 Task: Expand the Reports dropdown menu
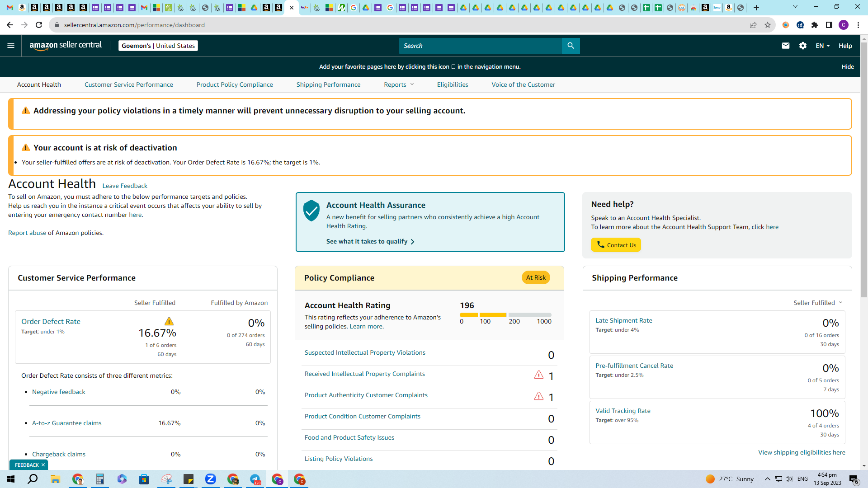(x=399, y=84)
